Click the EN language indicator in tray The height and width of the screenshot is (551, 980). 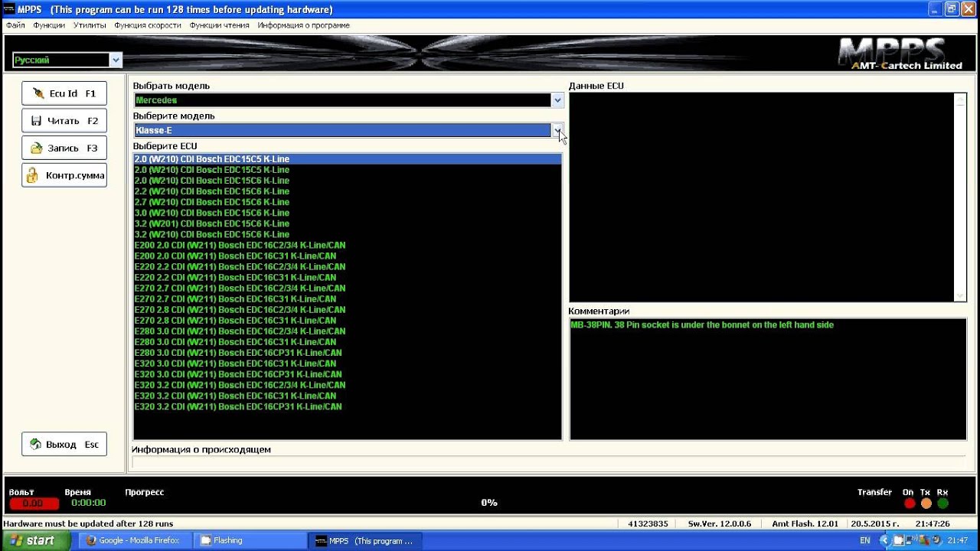pyautogui.click(x=865, y=540)
